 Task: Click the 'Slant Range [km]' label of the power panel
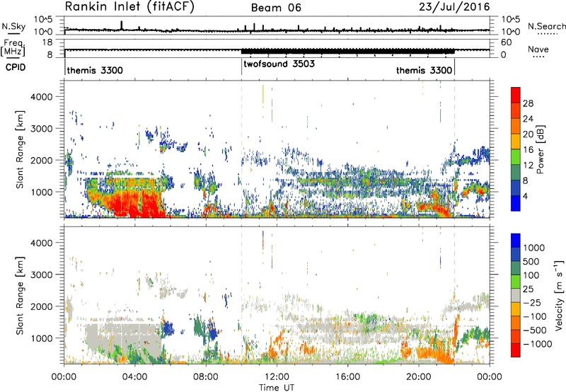coord(20,149)
